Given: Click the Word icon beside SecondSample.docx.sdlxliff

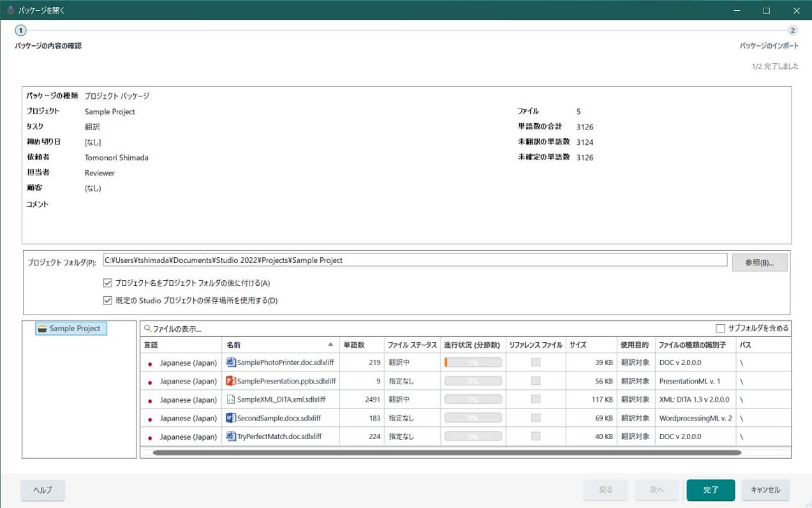Looking at the screenshot, I should (x=231, y=418).
